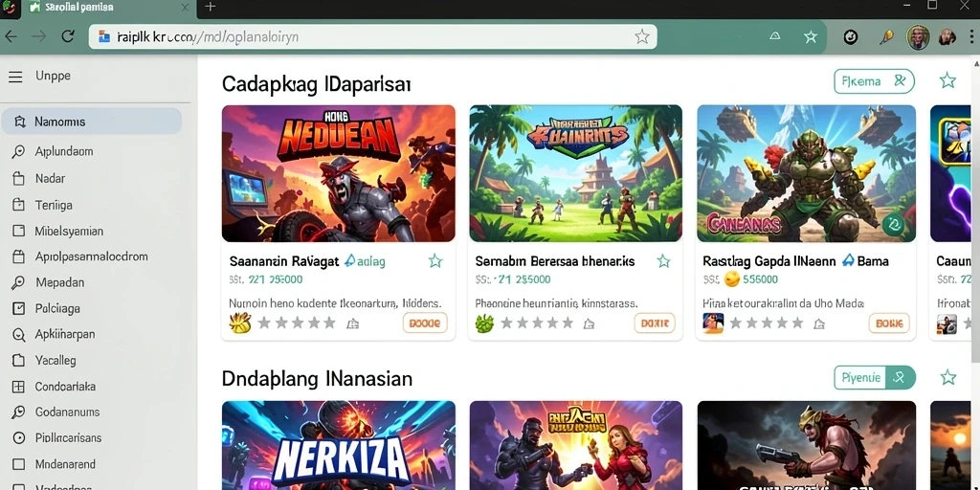
Task: Click the Condoarlaka grid icon
Action: point(18,387)
